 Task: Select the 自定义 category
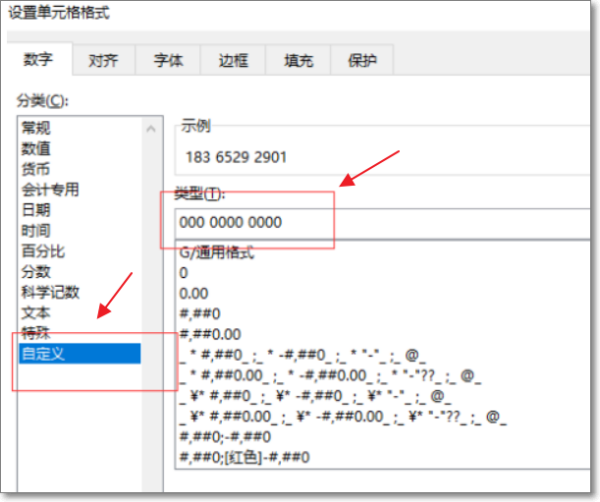point(80,354)
